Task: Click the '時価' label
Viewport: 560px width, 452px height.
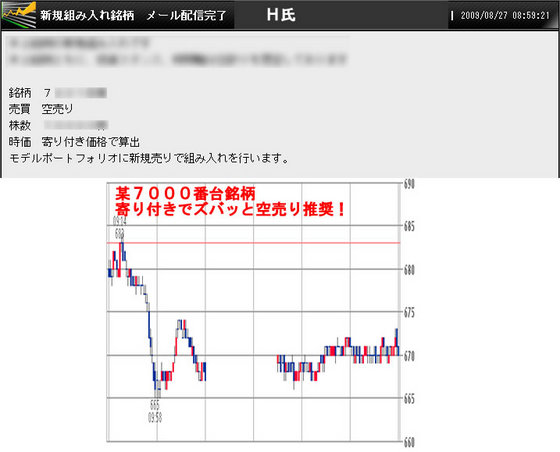Action: (x=20, y=142)
